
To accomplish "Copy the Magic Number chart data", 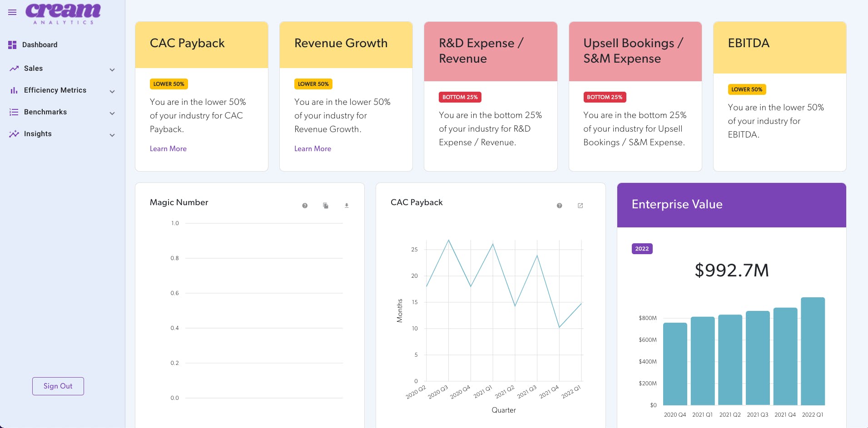I will (x=326, y=206).
